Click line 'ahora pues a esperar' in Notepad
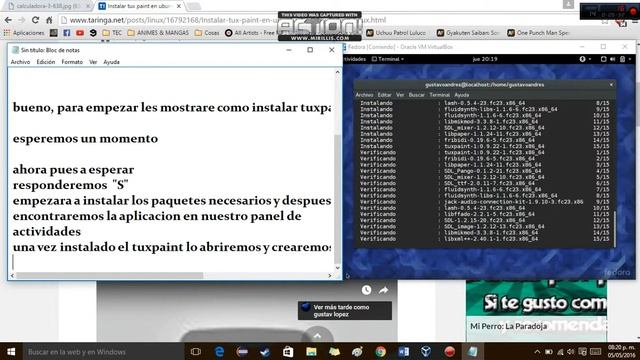Image resolution: width=640 pixels, height=360 pixels. click(73, 169)
